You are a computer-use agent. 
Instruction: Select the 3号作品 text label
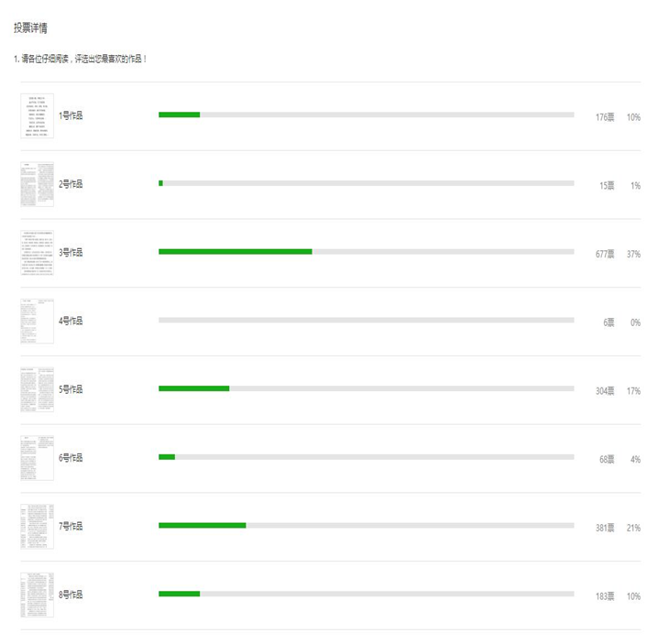(x=71, y=253)
